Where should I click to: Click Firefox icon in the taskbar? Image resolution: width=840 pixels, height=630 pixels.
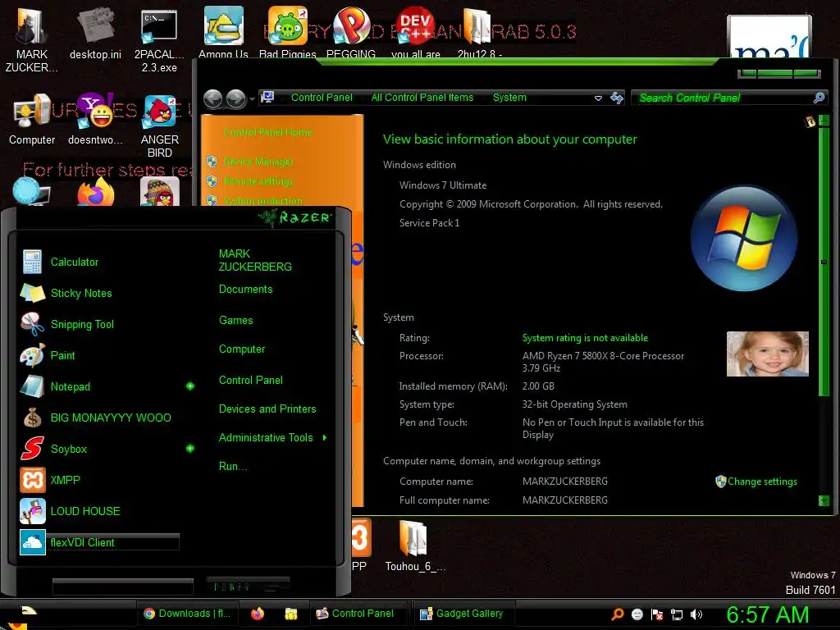click(258, 614)
